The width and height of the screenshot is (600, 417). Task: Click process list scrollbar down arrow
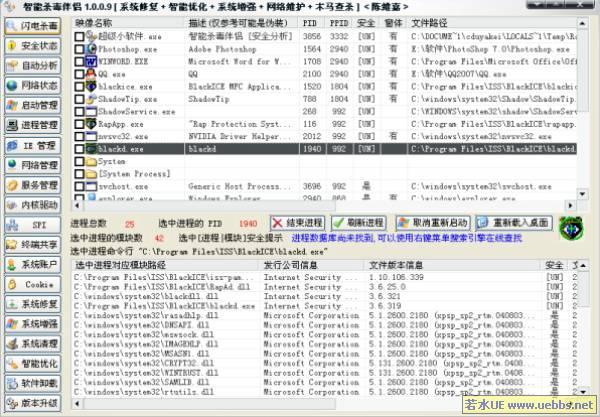coord(582,194)
